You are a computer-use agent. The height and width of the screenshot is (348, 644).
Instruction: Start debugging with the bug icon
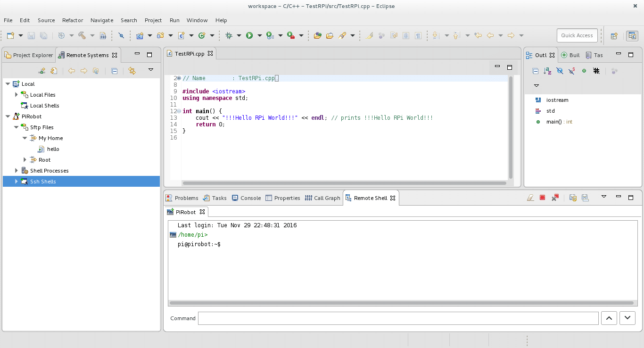pos(229,35)
